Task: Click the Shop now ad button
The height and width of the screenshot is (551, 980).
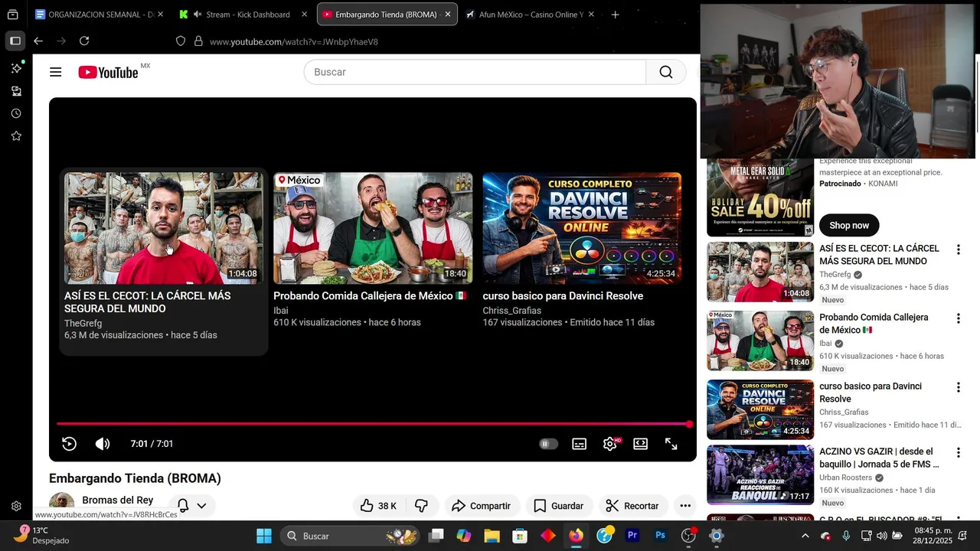Action: 849,225
